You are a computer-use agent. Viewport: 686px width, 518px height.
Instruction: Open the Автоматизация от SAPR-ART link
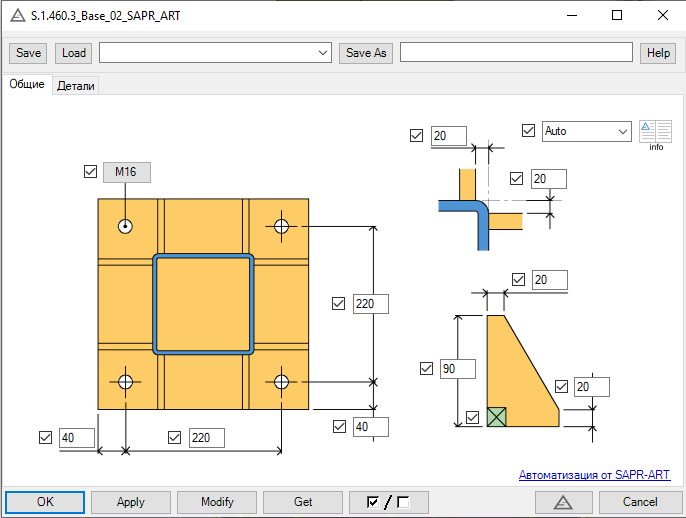pyautogui.click(x=594, y=475)
